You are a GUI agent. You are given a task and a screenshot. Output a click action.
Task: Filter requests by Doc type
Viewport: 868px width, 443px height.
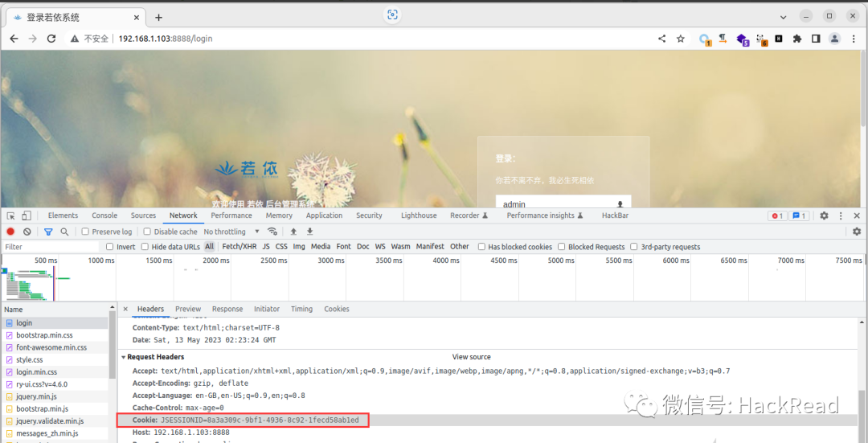pos(363,247)
